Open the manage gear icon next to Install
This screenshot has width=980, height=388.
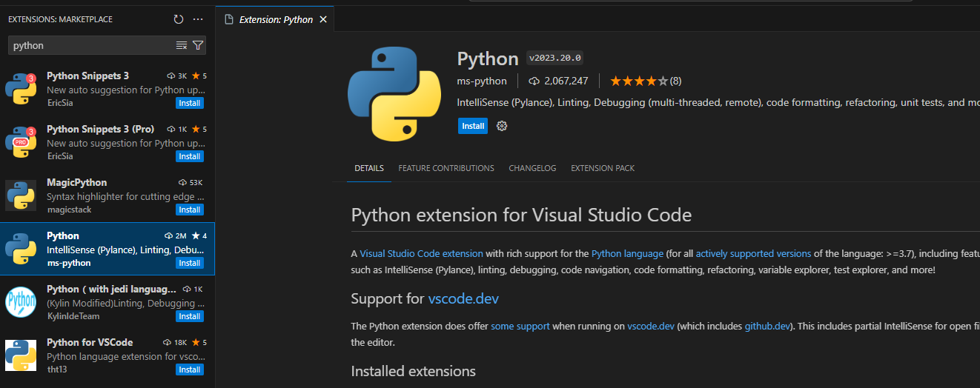(x=502, y=126)
